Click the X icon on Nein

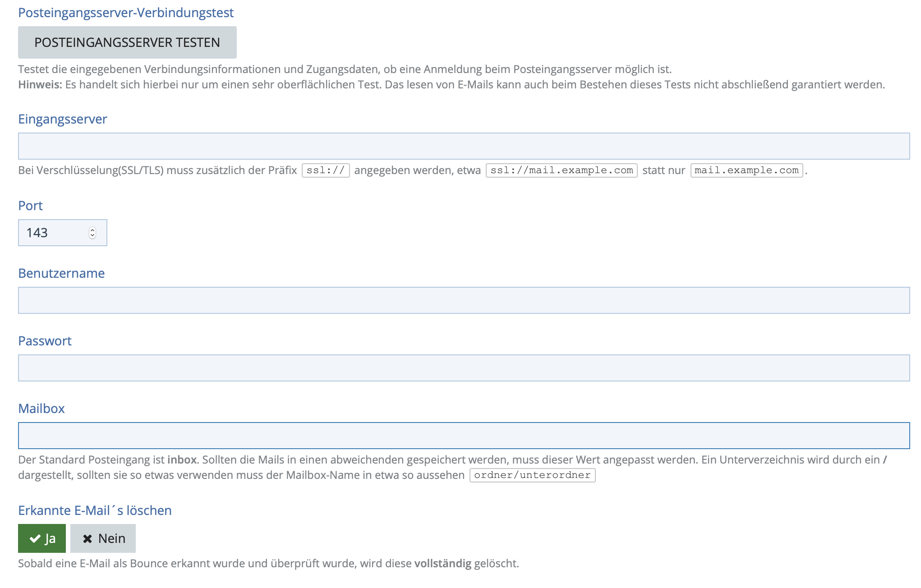pos(87,539)
